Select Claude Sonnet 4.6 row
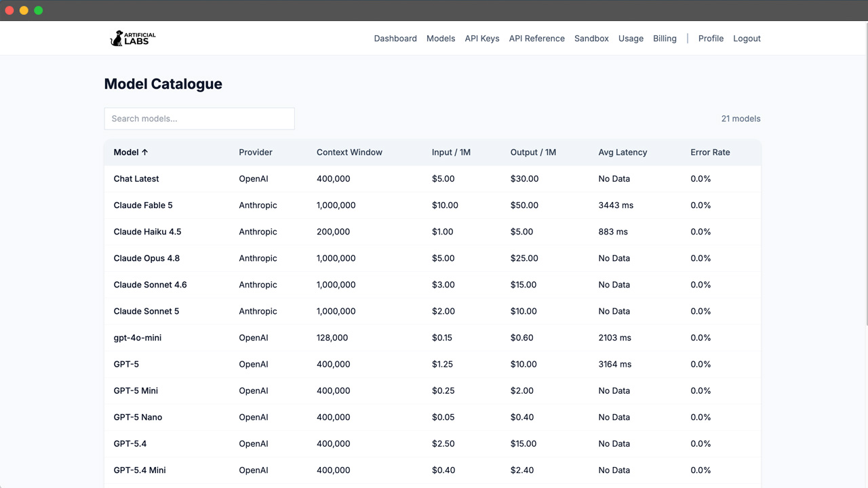Image resolution: width=868 pixels, height=488 pixels. point(433,285)
